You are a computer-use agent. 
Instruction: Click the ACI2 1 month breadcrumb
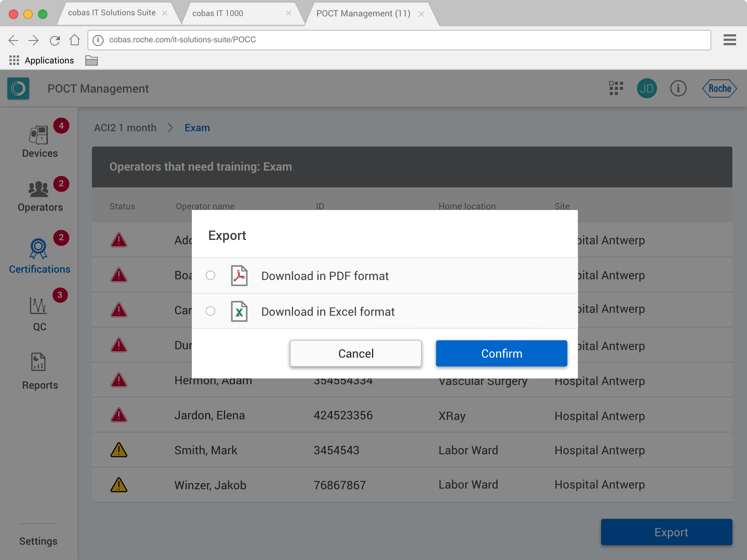click(125, 128)
